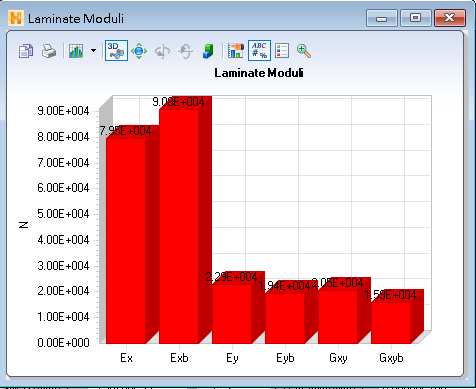Viewport: 476px width, 389px height.
Task: Toggle point labels ABC #% button
Action: pos(259,51)
